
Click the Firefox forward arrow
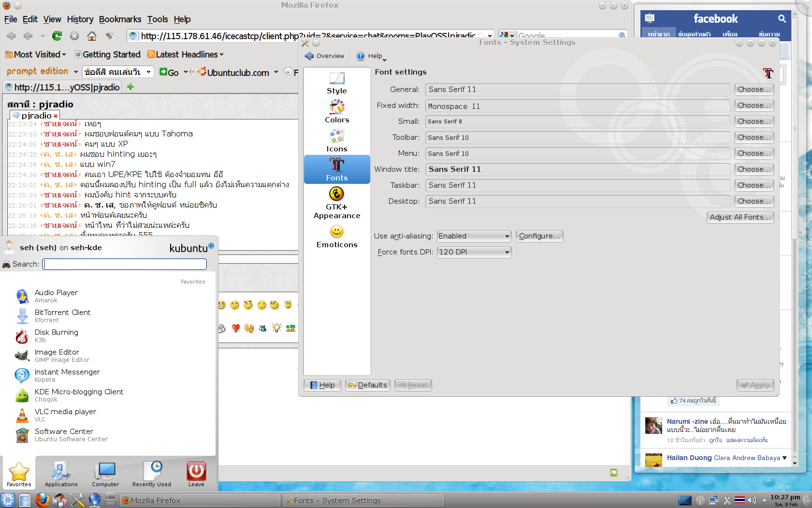tap(28, 36)
